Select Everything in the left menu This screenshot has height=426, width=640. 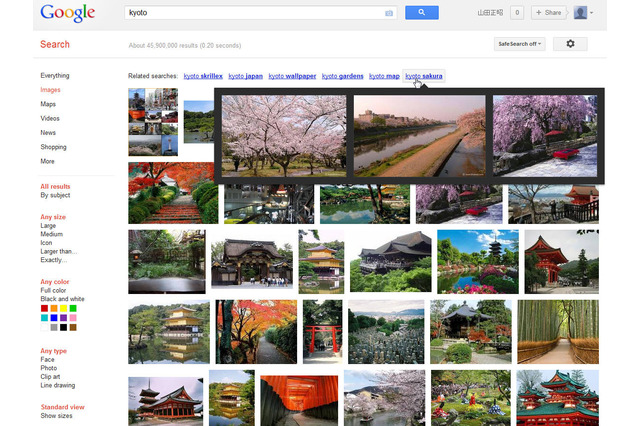point(55,75)
